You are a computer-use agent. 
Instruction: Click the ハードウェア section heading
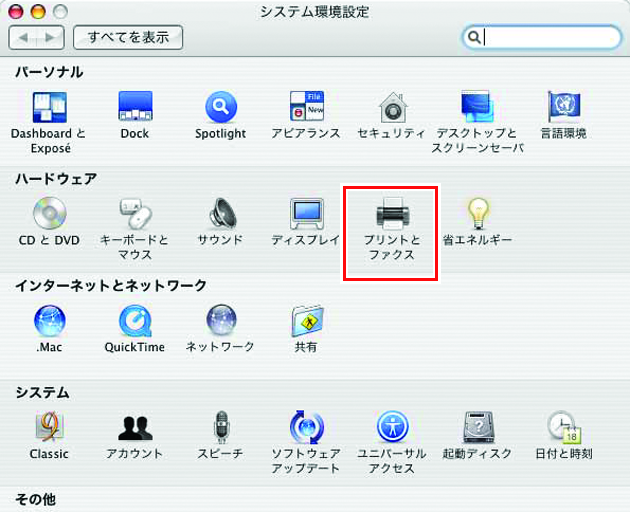coord(56,178)
